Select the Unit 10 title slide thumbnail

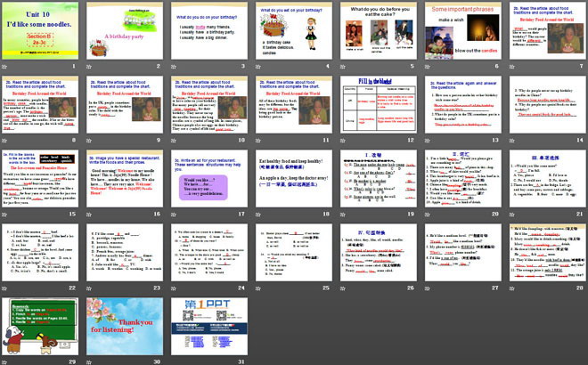[41, 31]
